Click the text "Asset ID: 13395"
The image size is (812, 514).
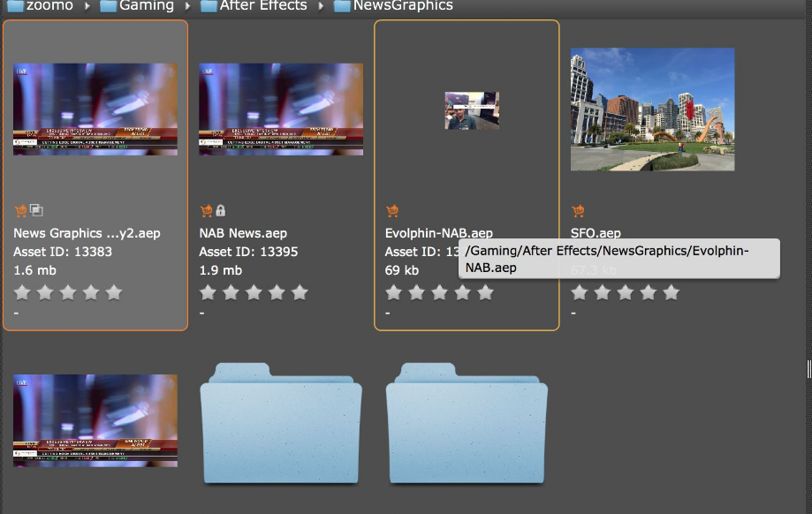coord(248,252)
